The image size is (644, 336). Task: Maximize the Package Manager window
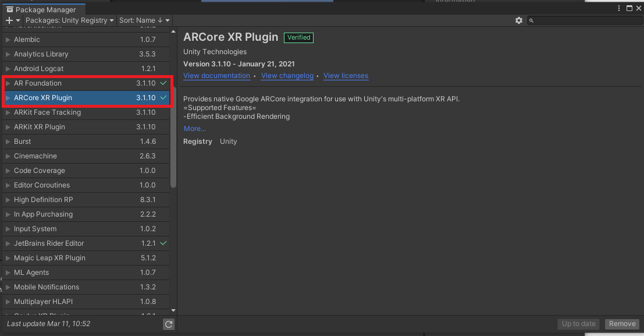tap(629, 8)
